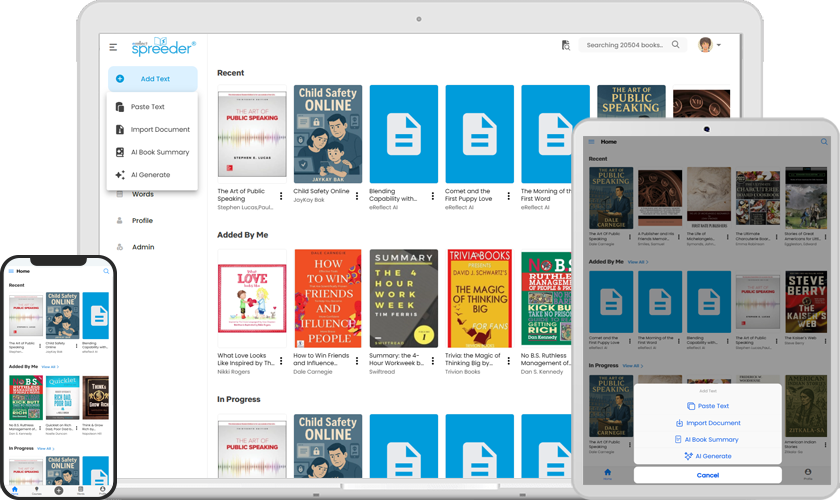Tap View All next to tablet In Progress
This screenshot has width=840, height=500.
[633, 365]
